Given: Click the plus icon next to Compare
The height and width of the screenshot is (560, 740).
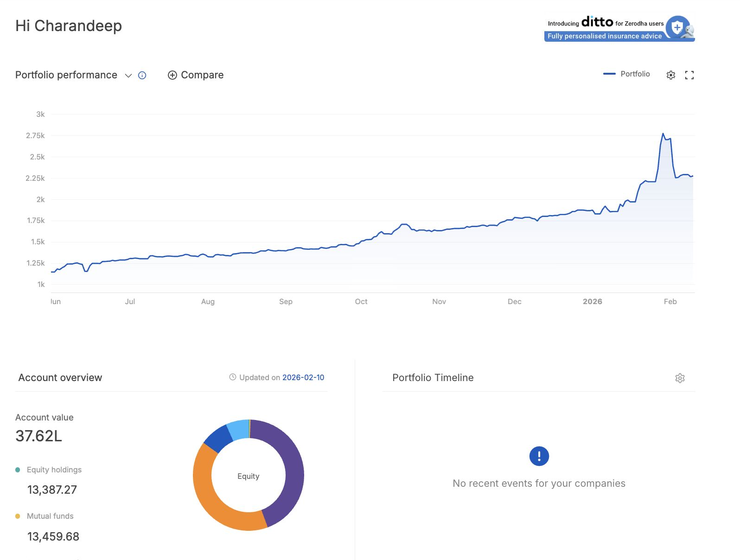Looking at the screenshot, I should 172,75.
